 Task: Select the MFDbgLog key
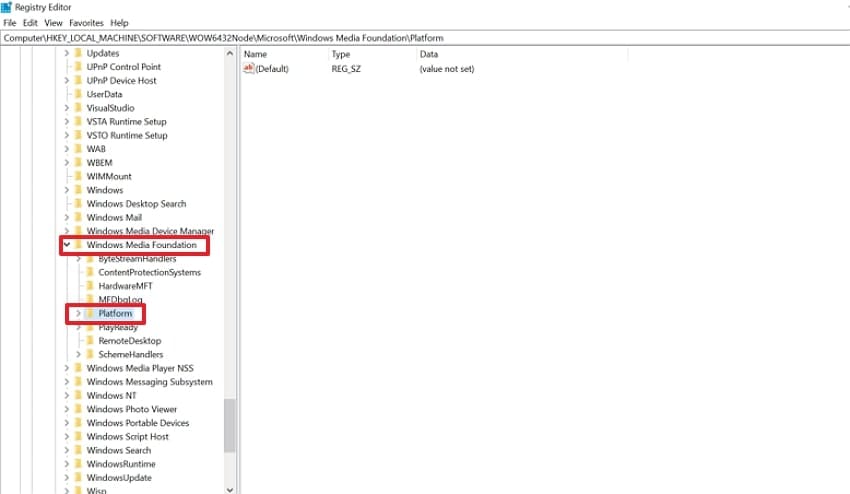tap(120, 299)
